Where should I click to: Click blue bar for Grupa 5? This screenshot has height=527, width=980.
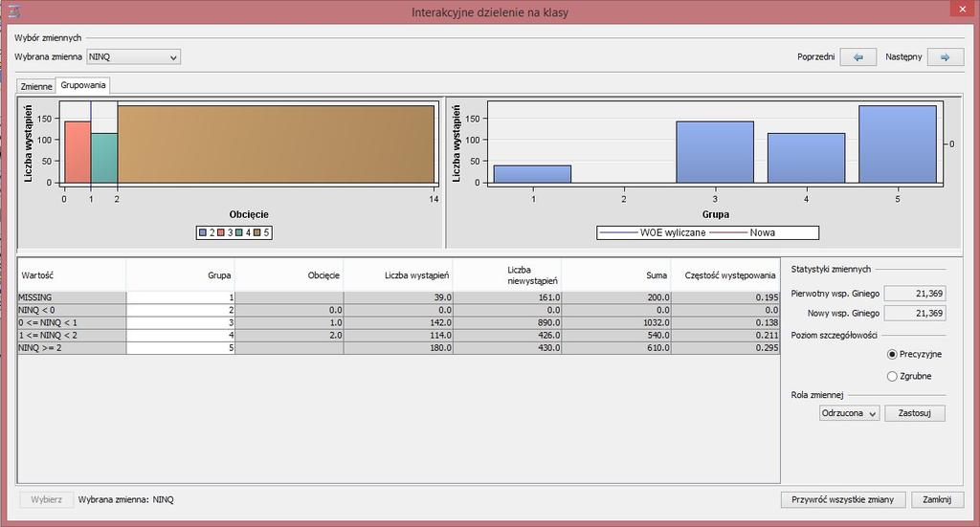point(898,144)
